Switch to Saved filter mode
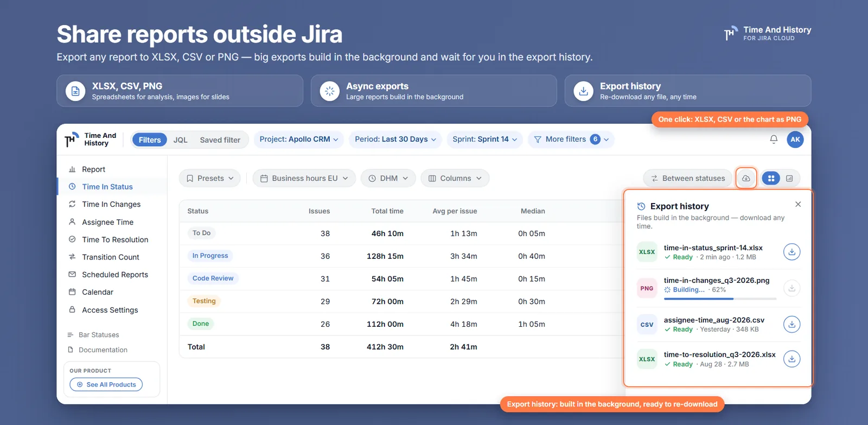The height and width of the screenshot is (425, 868). click(220, 139)
